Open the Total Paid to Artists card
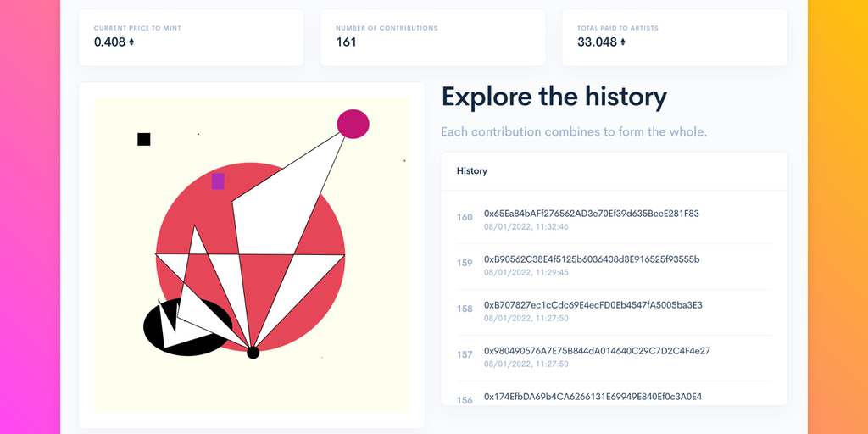The height and width of the screenshot is (434, 868). click(674, 36)
